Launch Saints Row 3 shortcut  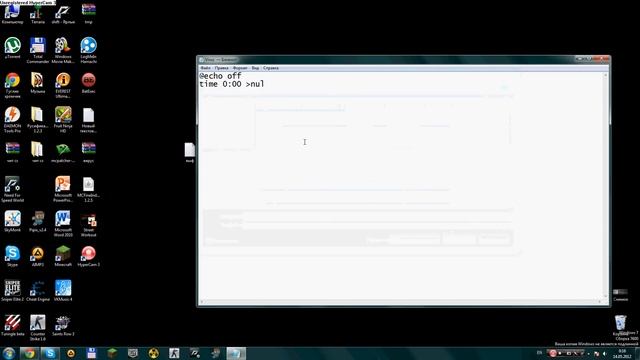click(63, 325)
